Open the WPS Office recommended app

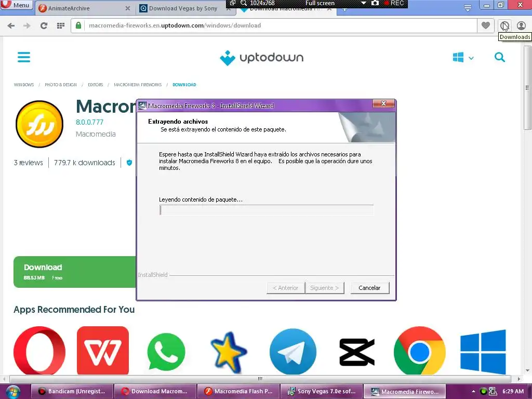click(103, 351)
